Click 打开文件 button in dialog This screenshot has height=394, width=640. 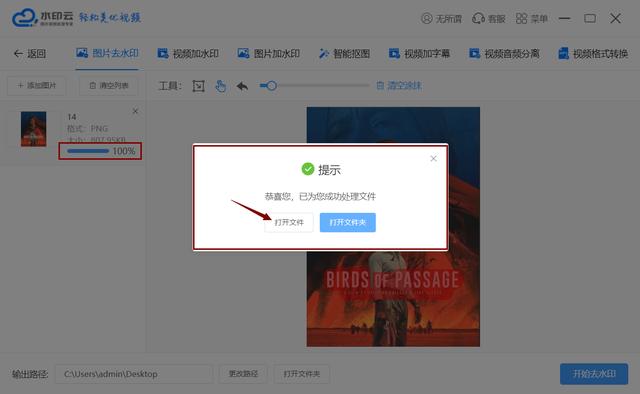tap(289, 223)
